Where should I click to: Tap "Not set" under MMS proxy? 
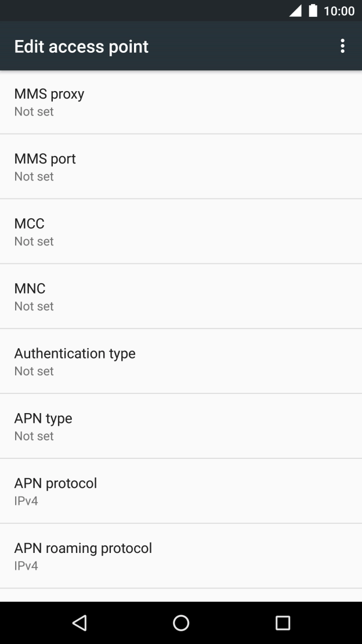[34, 111]
